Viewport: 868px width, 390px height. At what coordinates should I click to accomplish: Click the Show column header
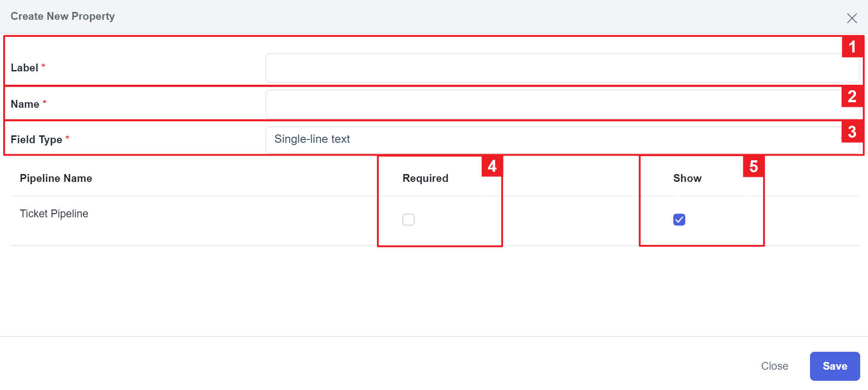click(687, 178)
